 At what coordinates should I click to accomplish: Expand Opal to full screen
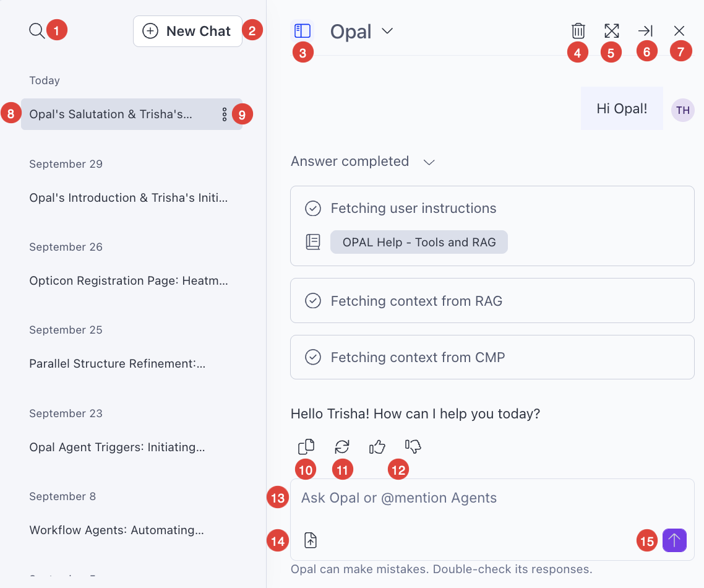tap(611, 30)
